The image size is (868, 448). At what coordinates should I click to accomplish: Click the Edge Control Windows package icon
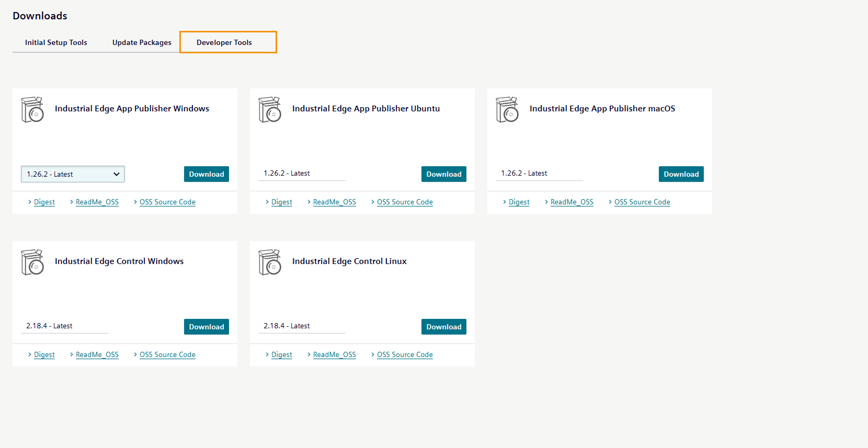click(32, 262)
